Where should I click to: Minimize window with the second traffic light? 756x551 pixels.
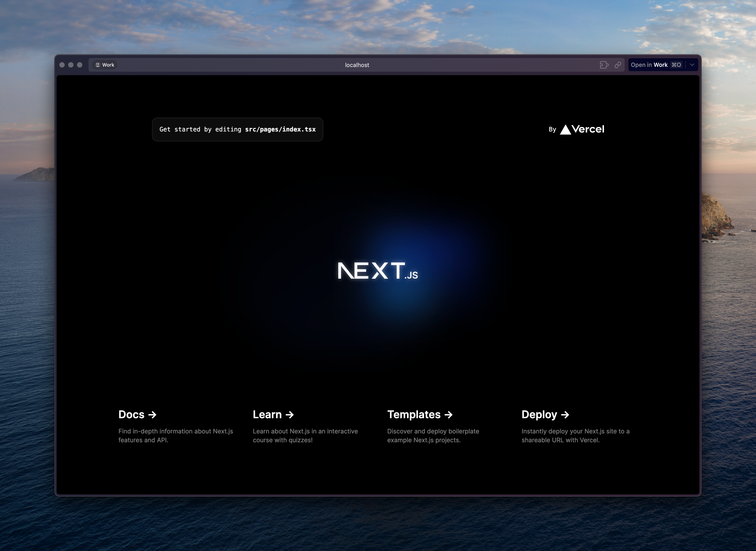coord(71,65)
